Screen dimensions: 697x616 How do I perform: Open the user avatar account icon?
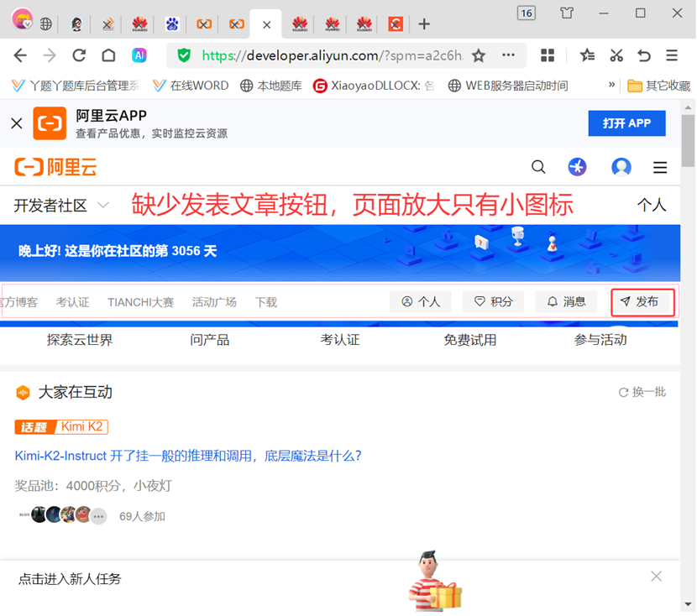click(x=621, y=167)
